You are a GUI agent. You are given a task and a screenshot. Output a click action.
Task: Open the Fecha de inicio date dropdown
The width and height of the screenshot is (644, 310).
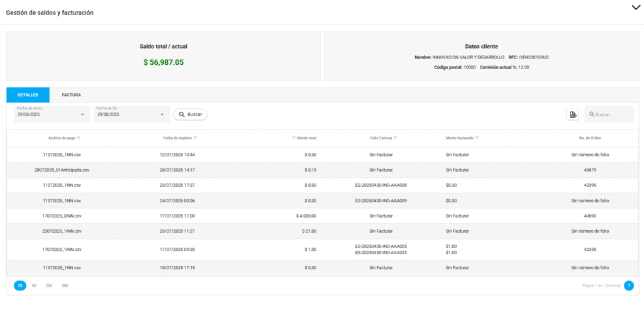tap(82, 114)
